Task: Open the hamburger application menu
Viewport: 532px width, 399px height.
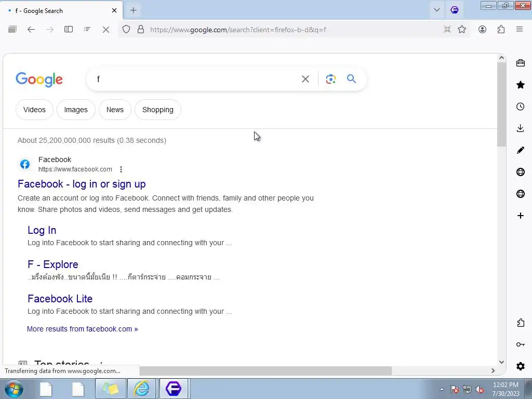Action: [x=520, y=30]
